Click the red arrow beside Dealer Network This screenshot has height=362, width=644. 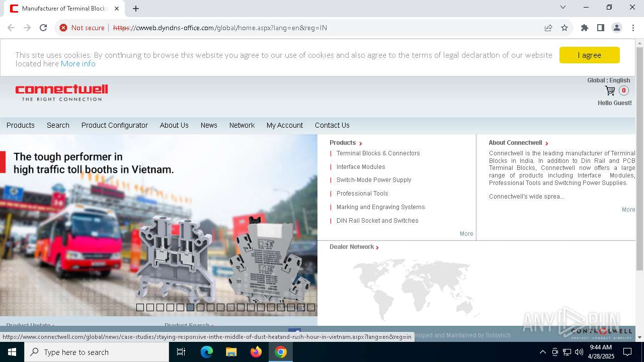click(x=377, y=247)
